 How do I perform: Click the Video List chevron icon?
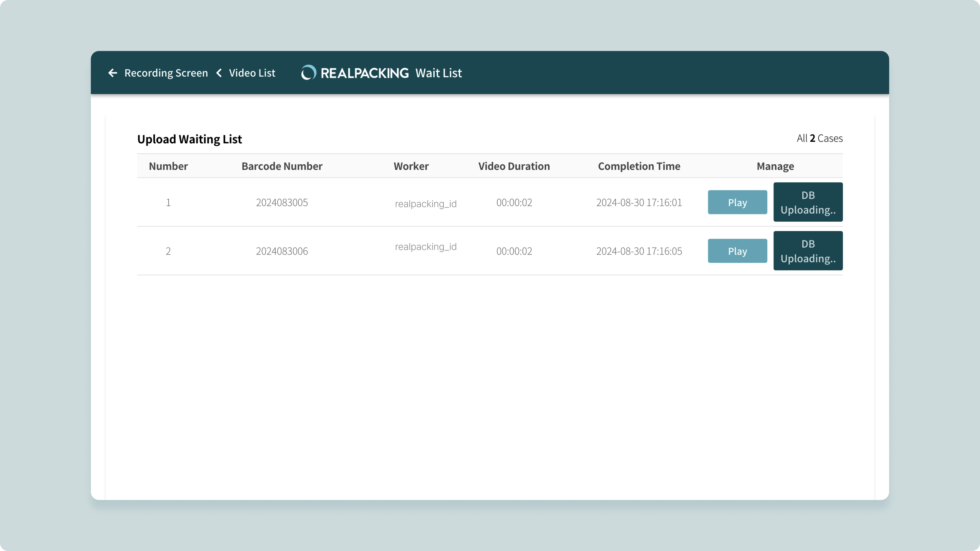pos(219,73)
